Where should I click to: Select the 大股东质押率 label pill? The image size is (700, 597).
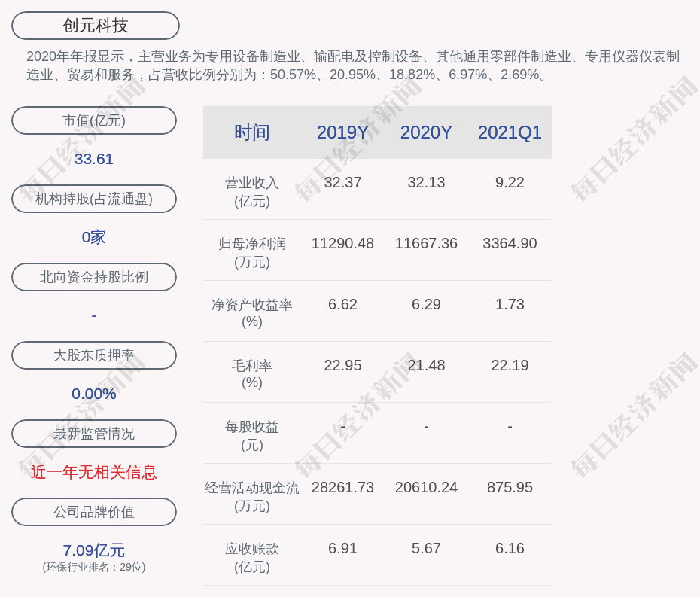94,355
